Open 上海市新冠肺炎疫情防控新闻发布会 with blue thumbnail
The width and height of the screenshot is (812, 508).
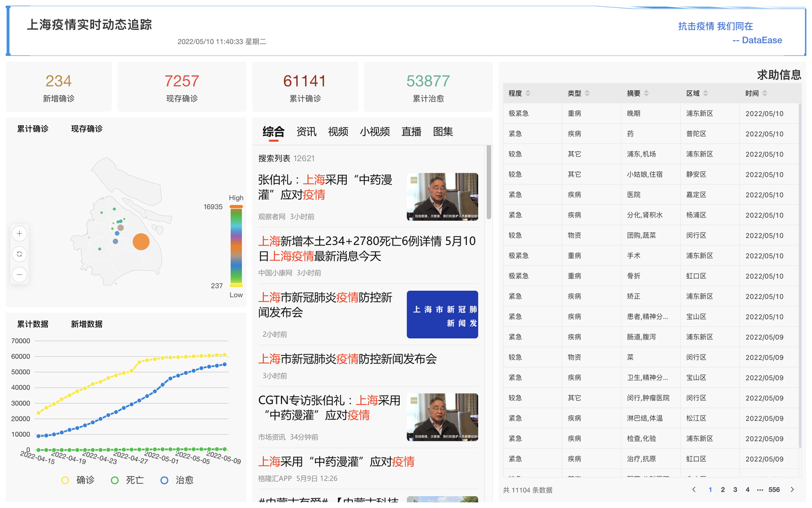tap(326, 305)
